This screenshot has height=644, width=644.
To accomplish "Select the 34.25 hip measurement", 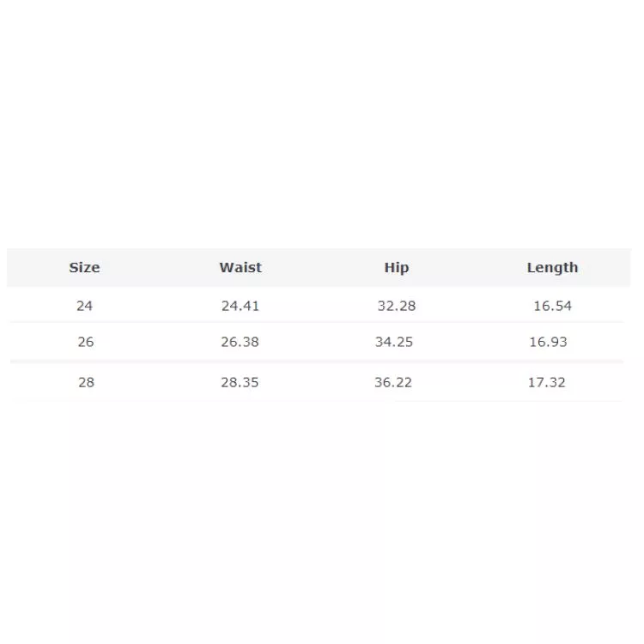I will (394, 342).
